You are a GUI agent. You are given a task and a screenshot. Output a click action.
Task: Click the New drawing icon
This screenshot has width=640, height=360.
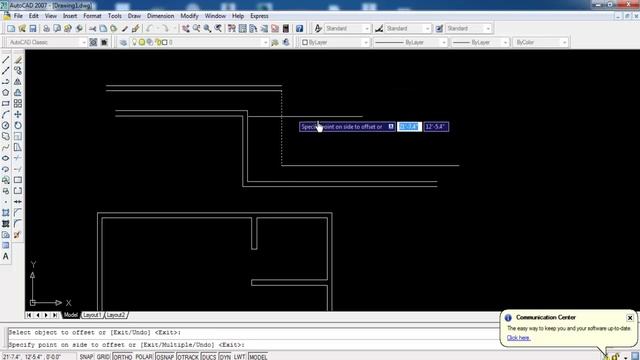pos(11,29)
